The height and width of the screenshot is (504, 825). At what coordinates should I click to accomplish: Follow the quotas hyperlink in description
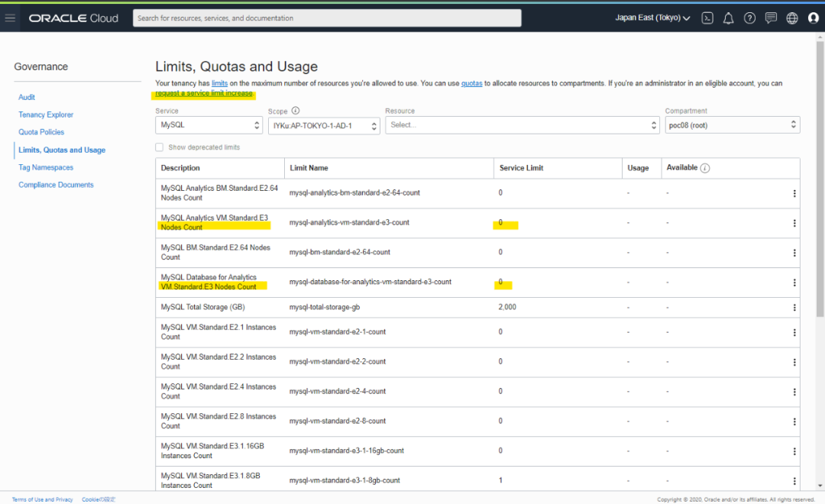(471, 83)
